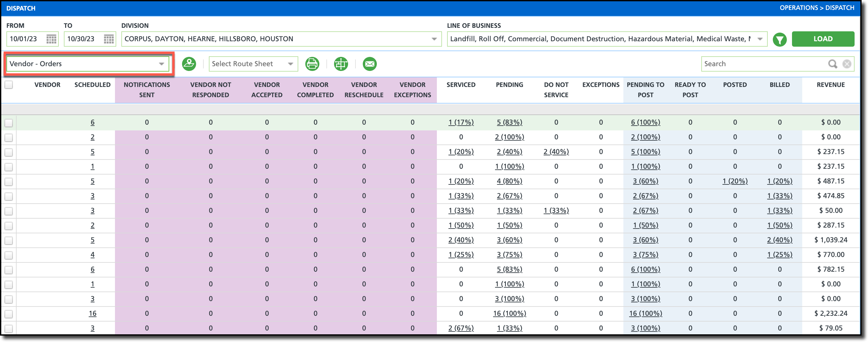The image size is (868, 342).
Task: Check the box for the $ 1,039.24 revenue row
Action: (9, 240)
